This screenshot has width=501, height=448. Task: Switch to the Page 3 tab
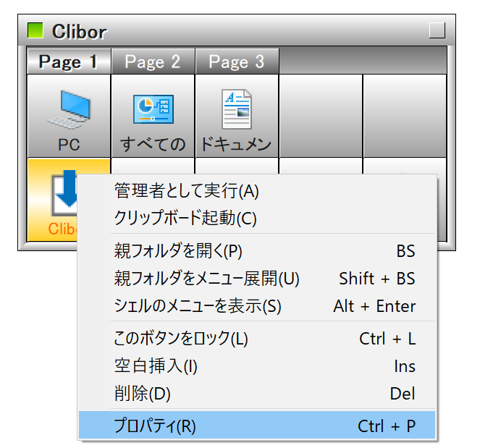pyautogui.click(x=237, y=62)
